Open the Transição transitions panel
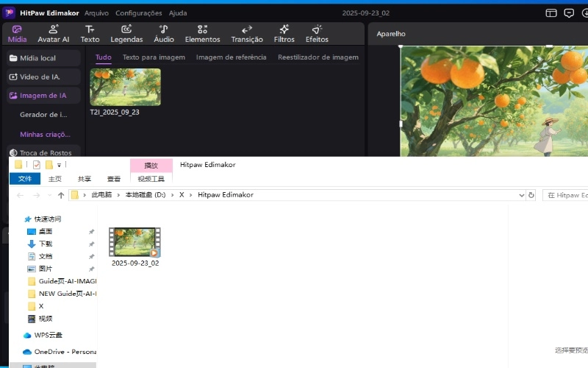The image size is (588, 368). pyautogui.click(x=247, y=33)
